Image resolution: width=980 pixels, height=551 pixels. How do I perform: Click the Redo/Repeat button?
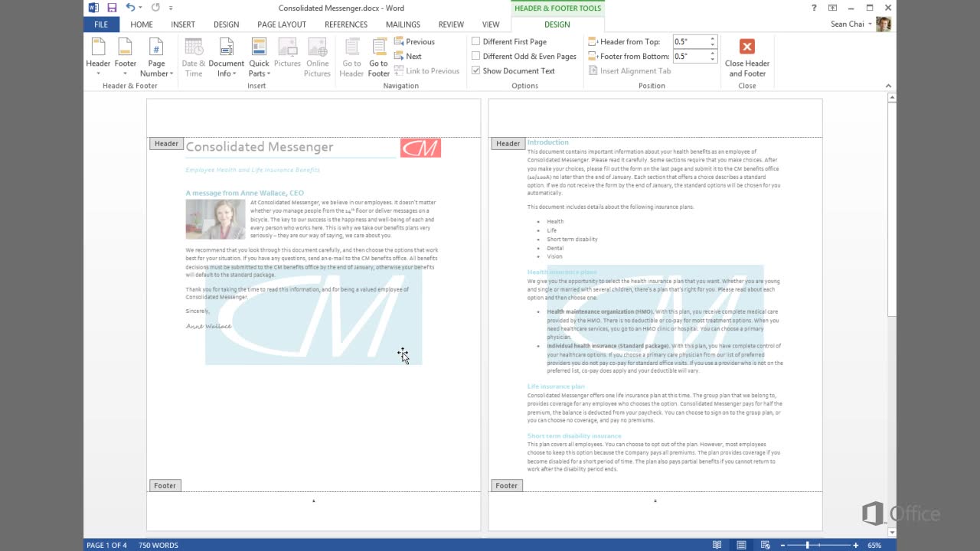click(155, 8)
